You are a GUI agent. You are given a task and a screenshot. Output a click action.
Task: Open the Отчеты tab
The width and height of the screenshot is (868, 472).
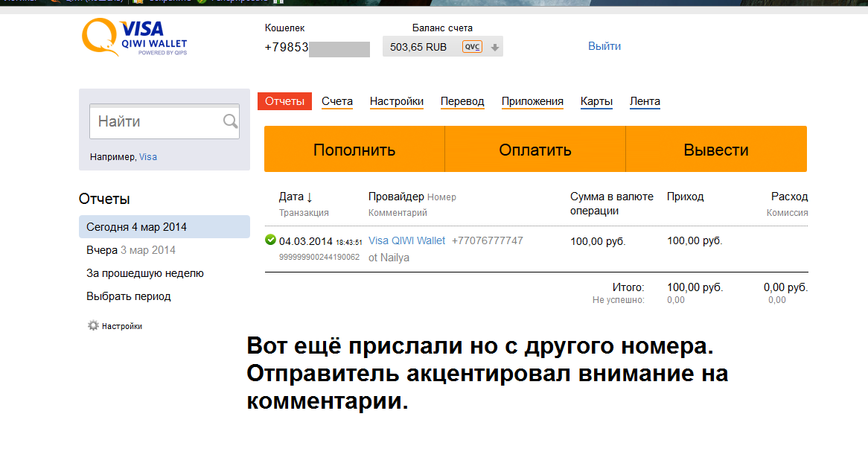click(284, 101)
